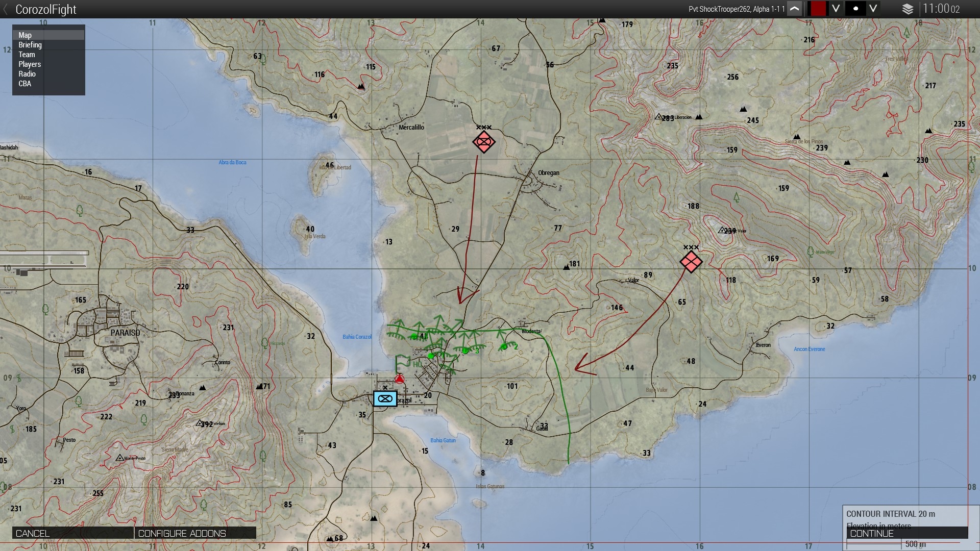980x551 pixels.
Task: Open the Players menu entry
Action: pos(30,64)
